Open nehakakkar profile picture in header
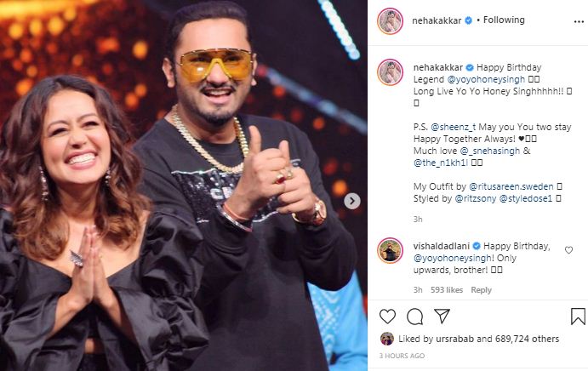Image resolution: width=588 pixels, height=371 pixels. 390,21
